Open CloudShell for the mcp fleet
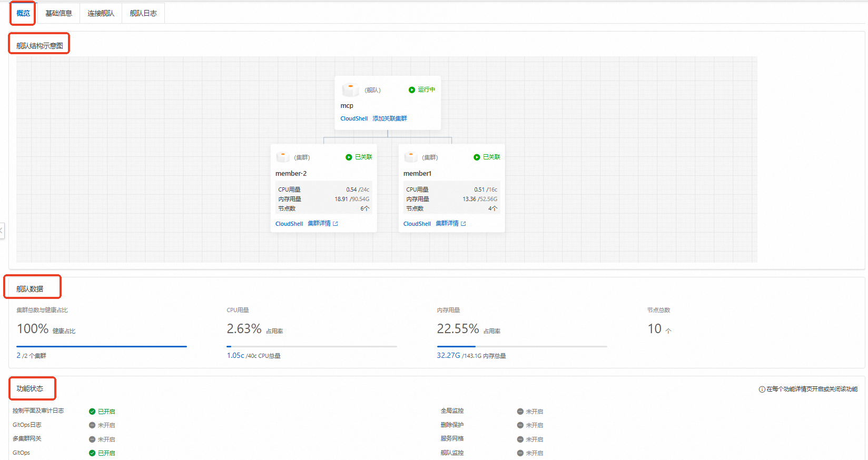This screenshot has height=460, width=868. 354,118
